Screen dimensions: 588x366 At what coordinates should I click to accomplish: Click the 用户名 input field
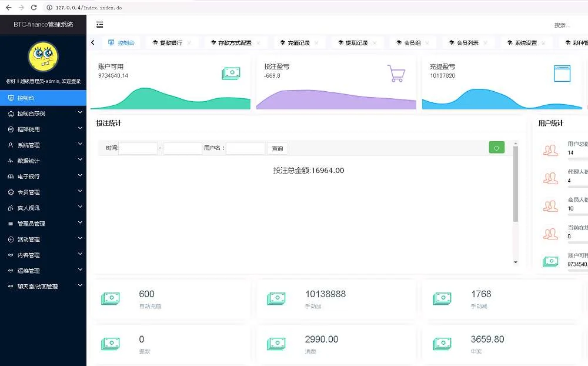[245, 148]
